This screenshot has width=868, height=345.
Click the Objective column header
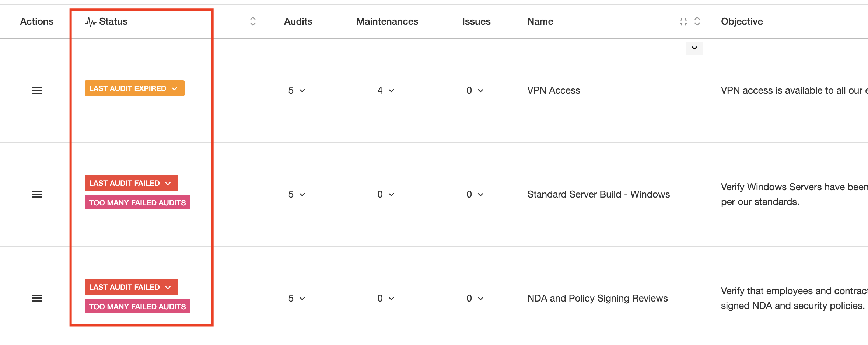[742, 21]
